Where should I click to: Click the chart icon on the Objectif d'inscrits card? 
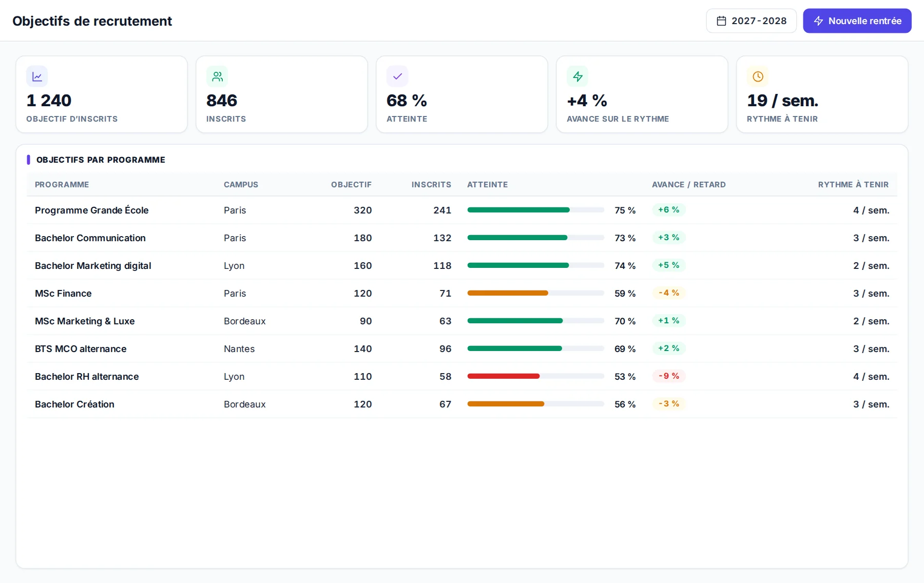click(37, 76)
